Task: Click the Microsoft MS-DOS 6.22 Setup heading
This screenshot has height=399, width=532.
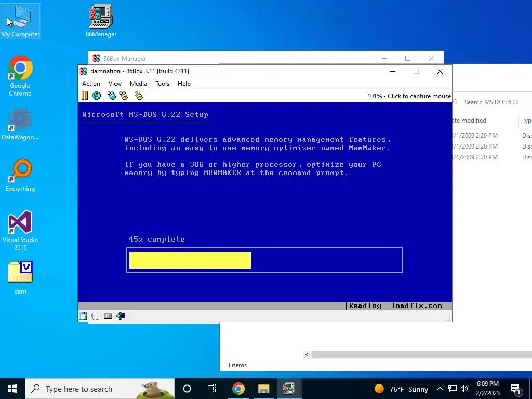Action: [x=145, y=114]
